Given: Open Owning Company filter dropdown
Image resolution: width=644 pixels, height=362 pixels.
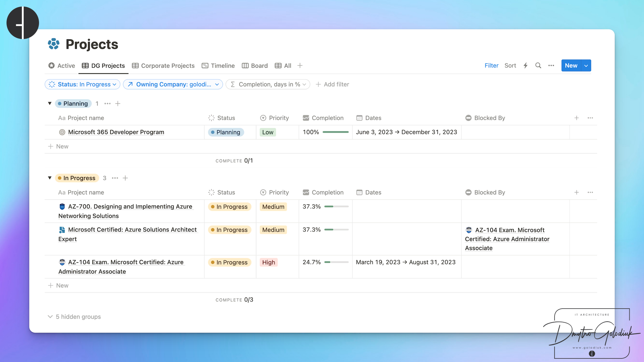Looking at the screenshot, I should [x=173, y=84].
